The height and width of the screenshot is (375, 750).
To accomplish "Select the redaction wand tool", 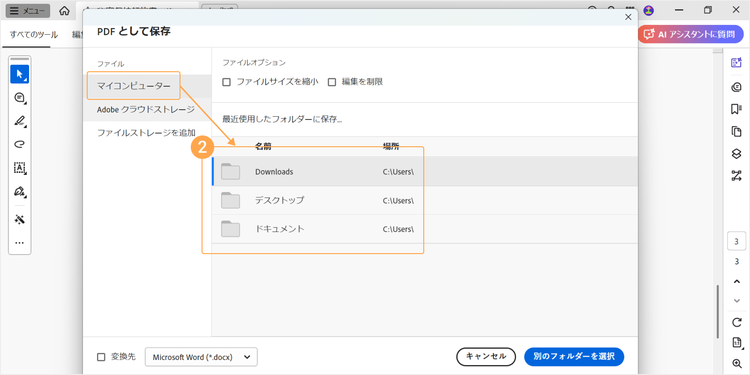I will point(20,220).
